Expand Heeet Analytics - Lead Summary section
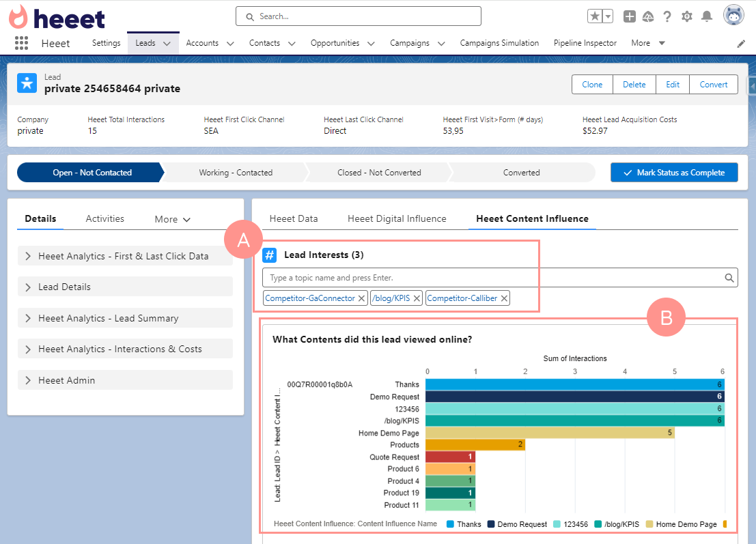Image resolution: width=756 pixels, height=544 pixels. pos(126,318)
